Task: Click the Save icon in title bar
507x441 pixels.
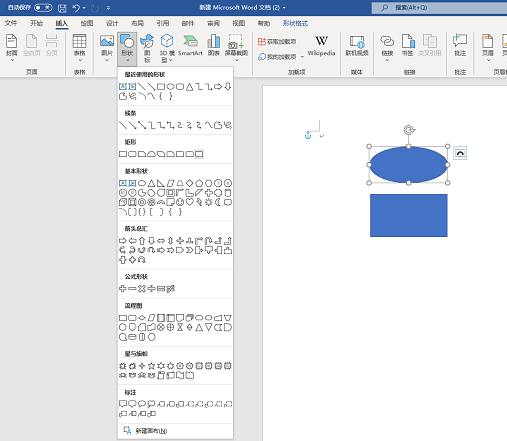Action: [x=62, y=8]
